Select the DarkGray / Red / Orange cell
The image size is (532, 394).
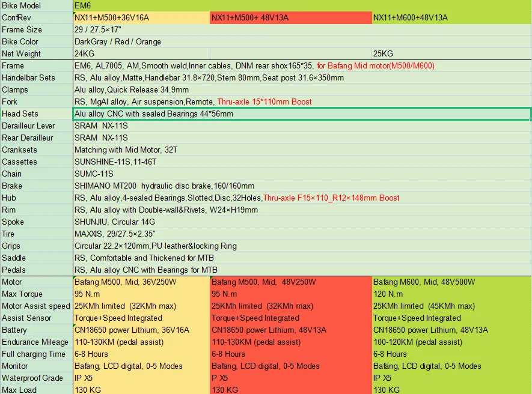[302, 41]
